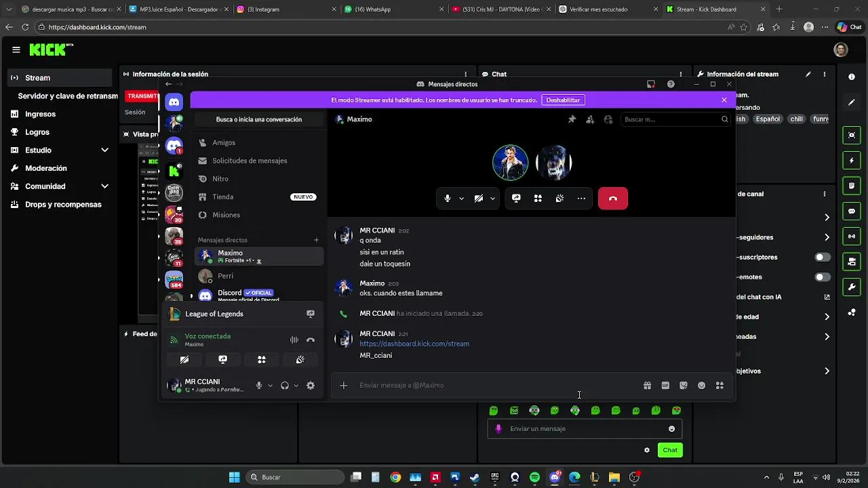Toggle the emotes switch in Kick chat settings
Viewport: 868px width, 488px height.
coord(823,277)
